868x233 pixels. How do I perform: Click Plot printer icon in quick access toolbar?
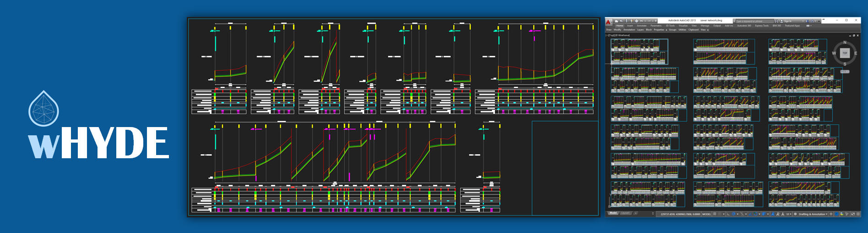636,21
